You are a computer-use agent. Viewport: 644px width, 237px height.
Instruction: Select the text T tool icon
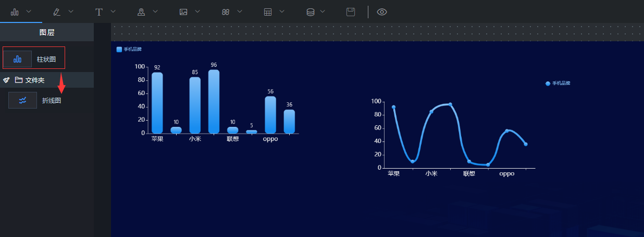pos(98,11)
